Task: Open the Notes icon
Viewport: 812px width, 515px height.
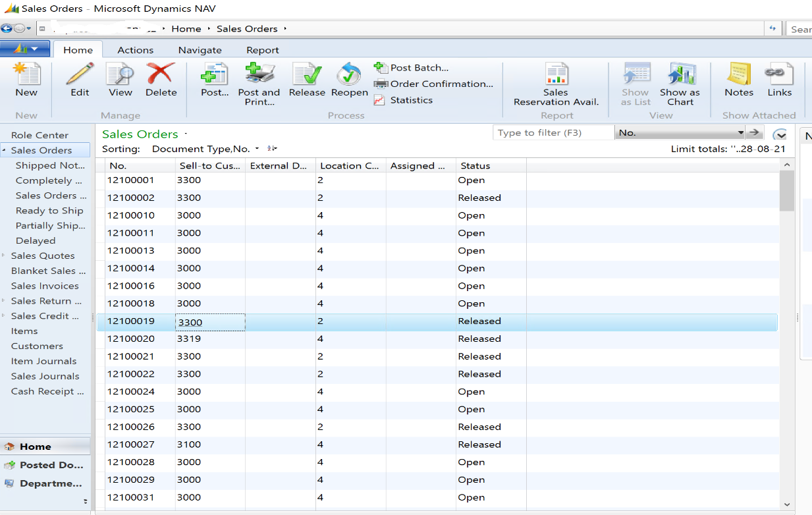Action: pos(739,74)
